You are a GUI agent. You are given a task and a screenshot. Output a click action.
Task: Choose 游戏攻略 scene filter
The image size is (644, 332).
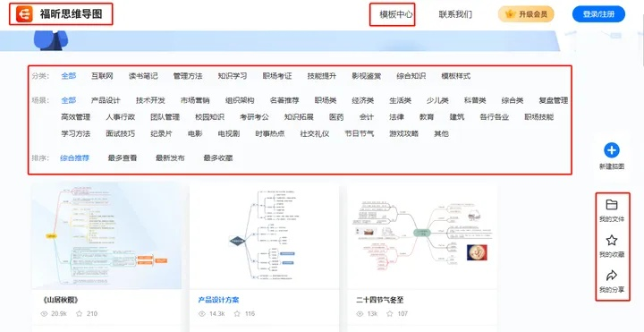[x=404, y=133]
